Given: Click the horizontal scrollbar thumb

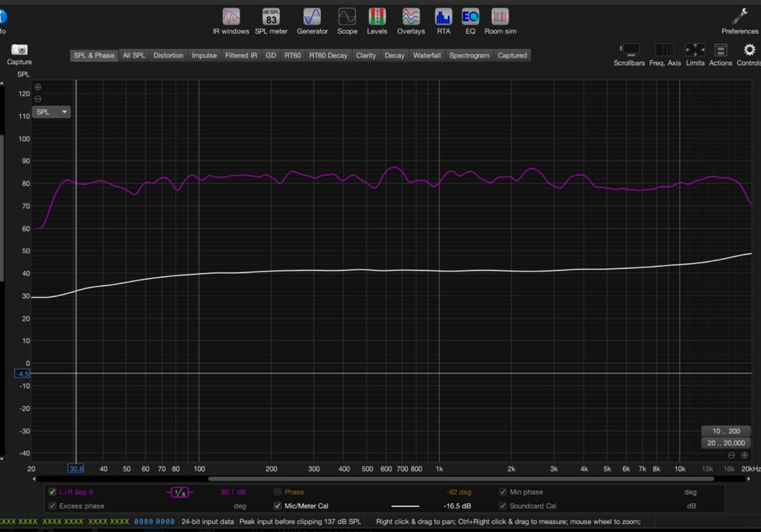Looking at the screenshot, I should pos(461,479).
